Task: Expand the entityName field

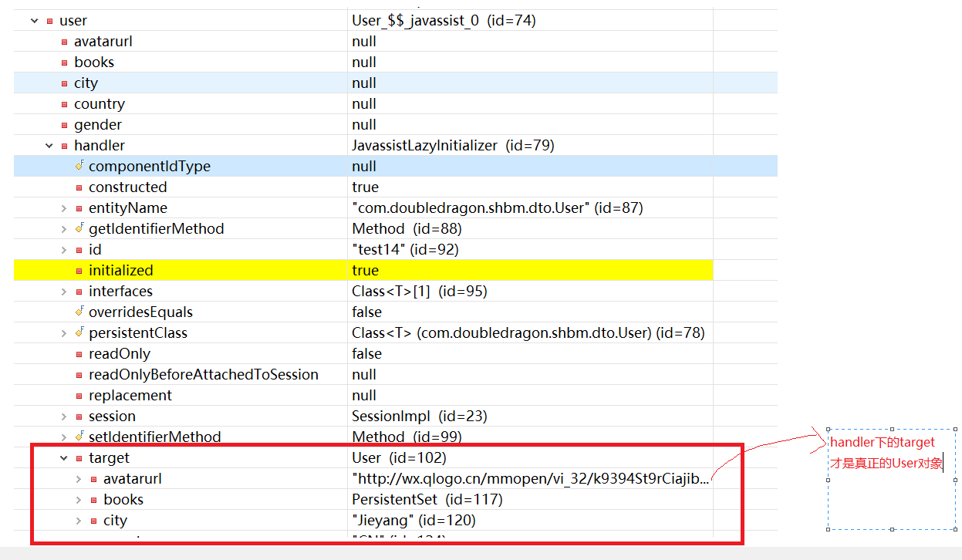Action: pos(64,207)
